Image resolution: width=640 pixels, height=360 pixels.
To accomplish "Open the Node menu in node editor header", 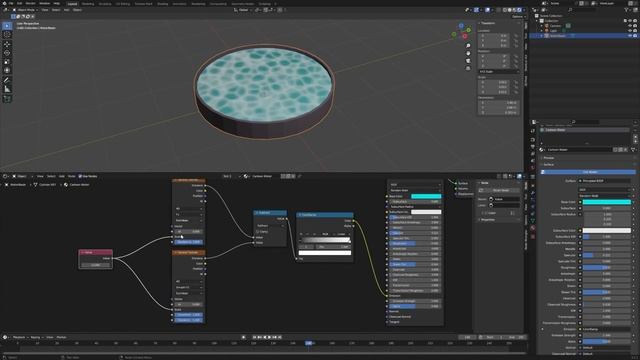I will point(71,176).
